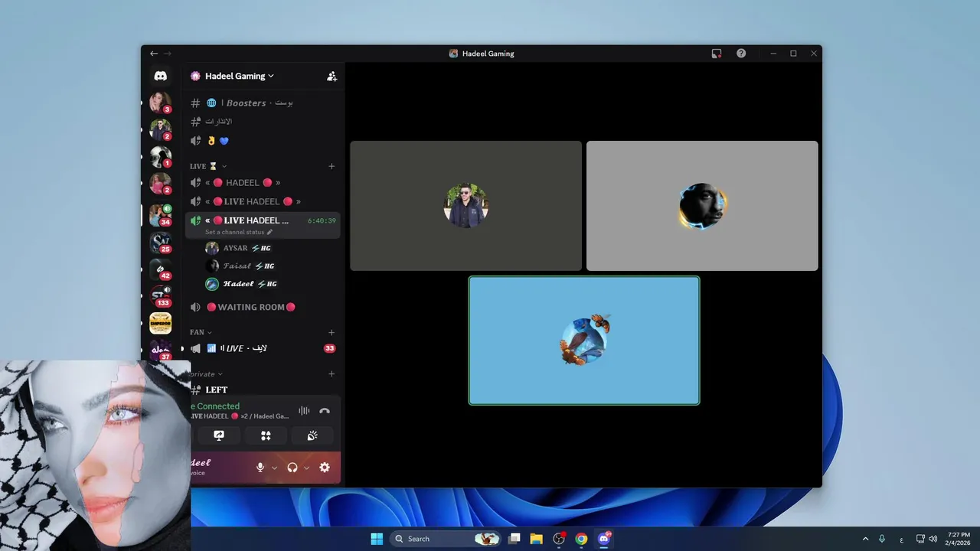Open the LIVE لايف channel with 33 badge
The image size is (980, 551).
tap(263, 348)
